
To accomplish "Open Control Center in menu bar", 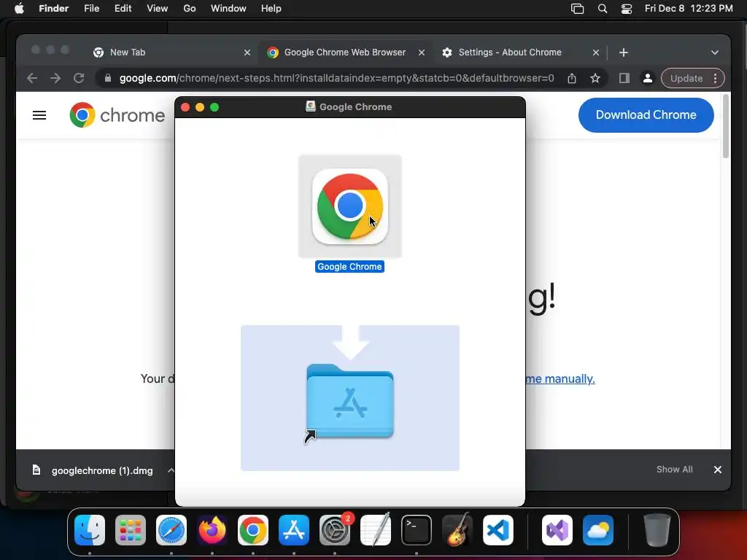I will (x=627, y=9).
